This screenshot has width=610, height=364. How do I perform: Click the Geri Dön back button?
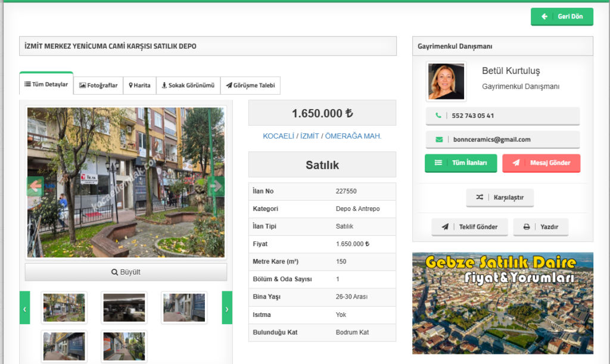coord(562,17)
